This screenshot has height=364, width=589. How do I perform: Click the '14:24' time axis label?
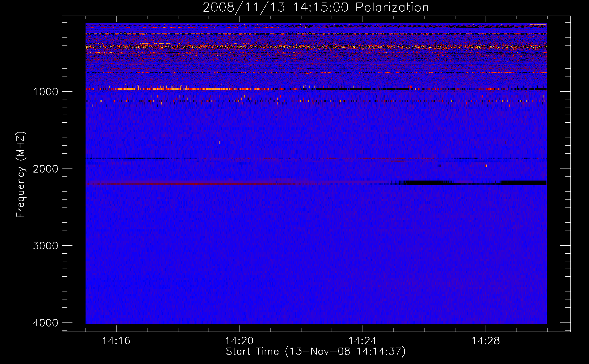pos(362,341)
